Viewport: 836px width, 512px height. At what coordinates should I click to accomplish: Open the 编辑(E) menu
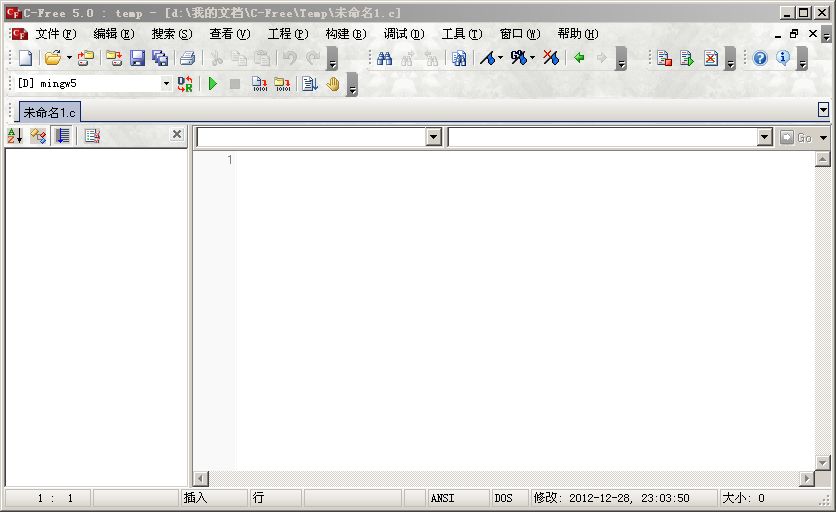coord(114,34)
